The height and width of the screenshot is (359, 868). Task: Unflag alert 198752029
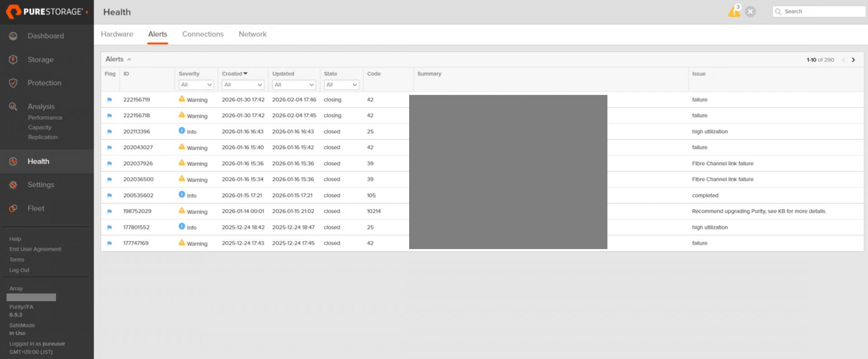click(x=109, y=212)
